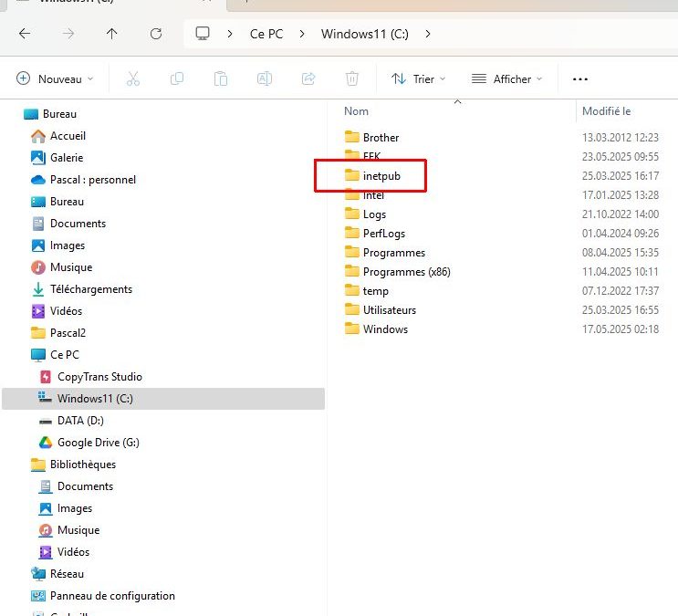678x616 pixels.
Task: Open Panneau de configuration in sidebar
Action: (x=112, y=596)
